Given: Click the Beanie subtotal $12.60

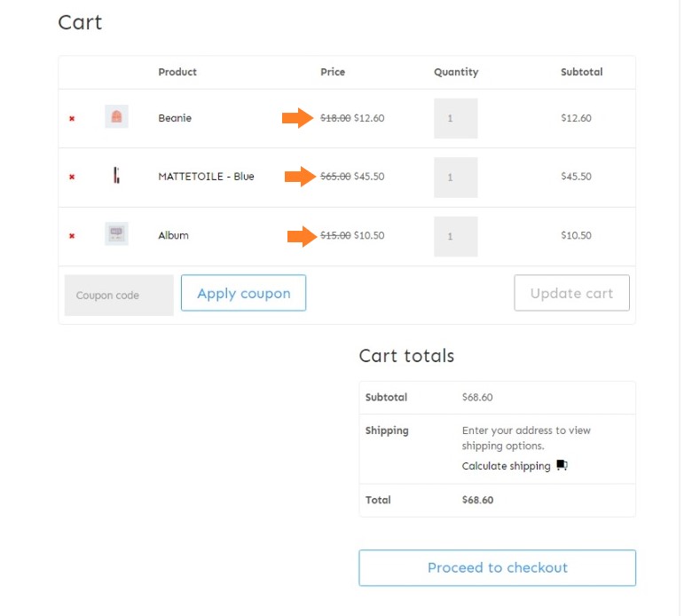Looking at the screenshot, I should click(576, 118).
